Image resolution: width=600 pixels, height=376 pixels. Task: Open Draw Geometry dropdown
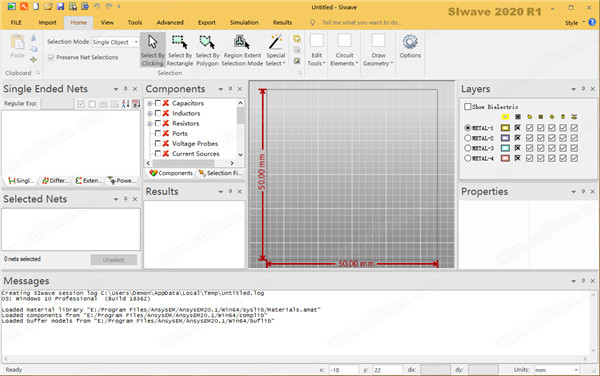[x=378, y=50]
